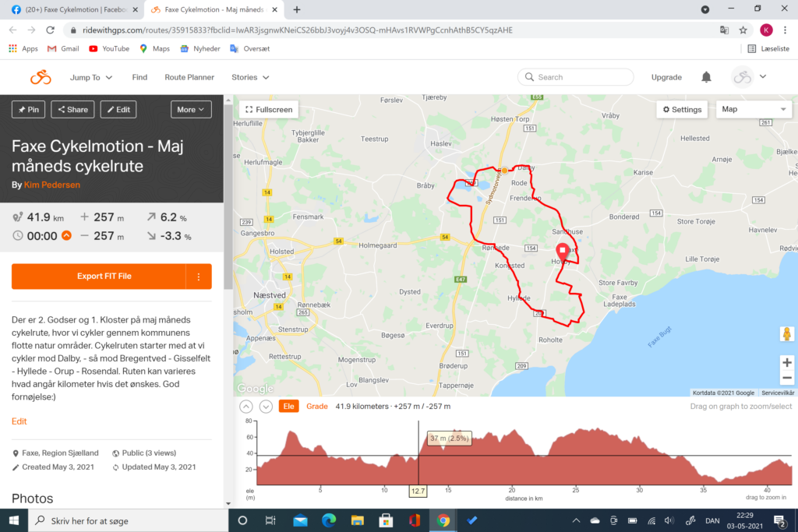Viewport: 798px width, 532px height.
Task: Zoom in the map with plus button
Action: click(787, 363)
